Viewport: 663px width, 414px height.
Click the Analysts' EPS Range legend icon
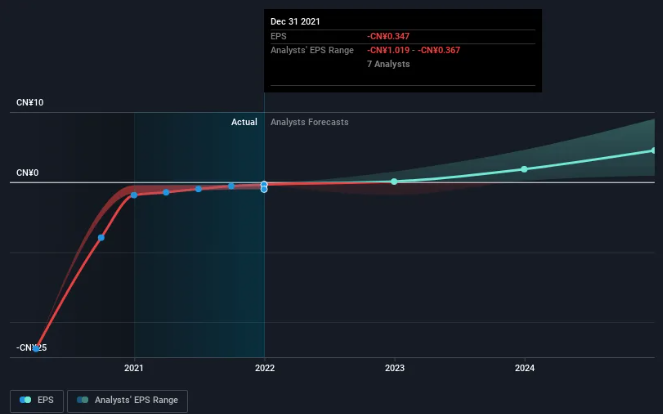point(82,400)
